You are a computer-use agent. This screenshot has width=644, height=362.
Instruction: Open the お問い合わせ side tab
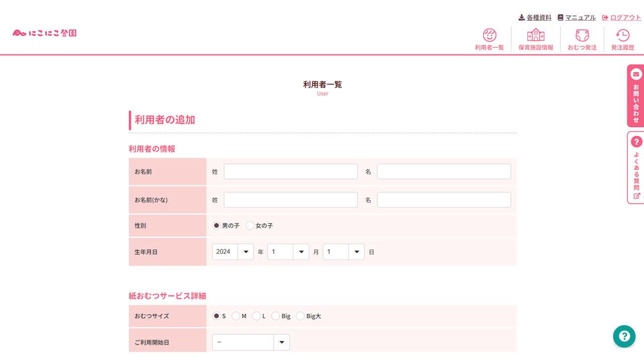coord(636,98)
